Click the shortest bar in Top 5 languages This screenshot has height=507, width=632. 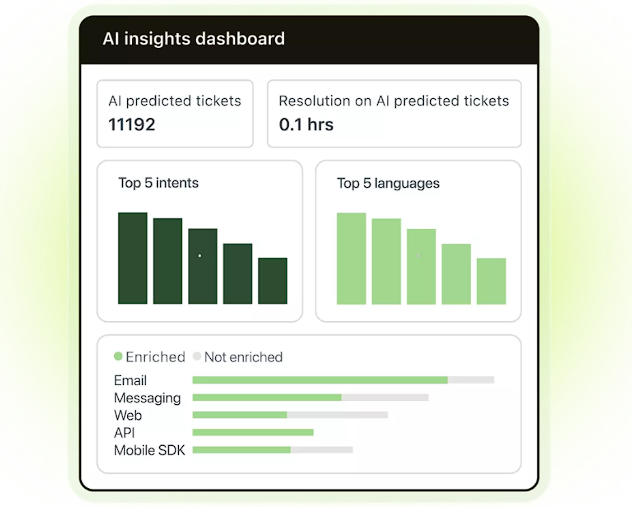[491, 281]
